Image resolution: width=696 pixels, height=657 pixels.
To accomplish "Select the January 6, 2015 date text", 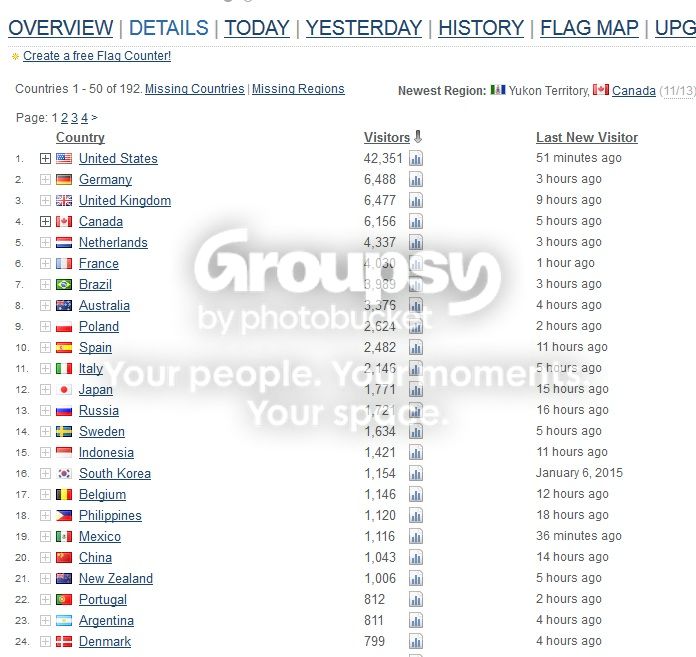I will [x=579, y=473].
